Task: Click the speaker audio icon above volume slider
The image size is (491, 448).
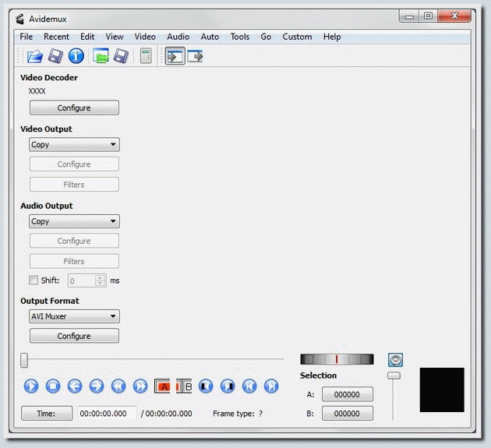Action: coord(395,360)
